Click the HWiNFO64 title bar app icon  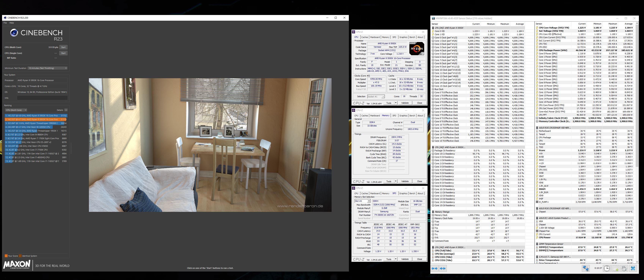(x=433, y=18)
